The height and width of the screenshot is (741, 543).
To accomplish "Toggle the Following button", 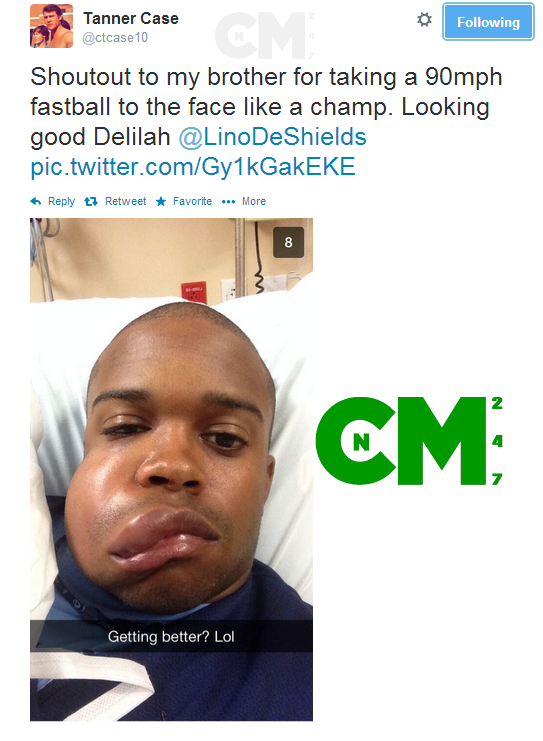I will pyautogui.click(x=488, y=22).
